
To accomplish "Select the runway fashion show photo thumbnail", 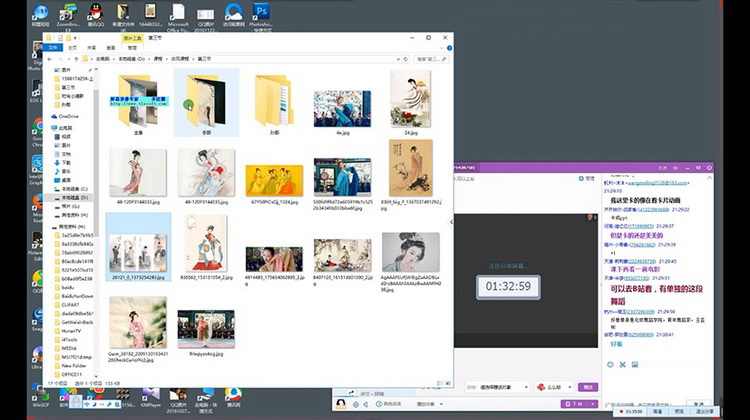I will [206, 329].
